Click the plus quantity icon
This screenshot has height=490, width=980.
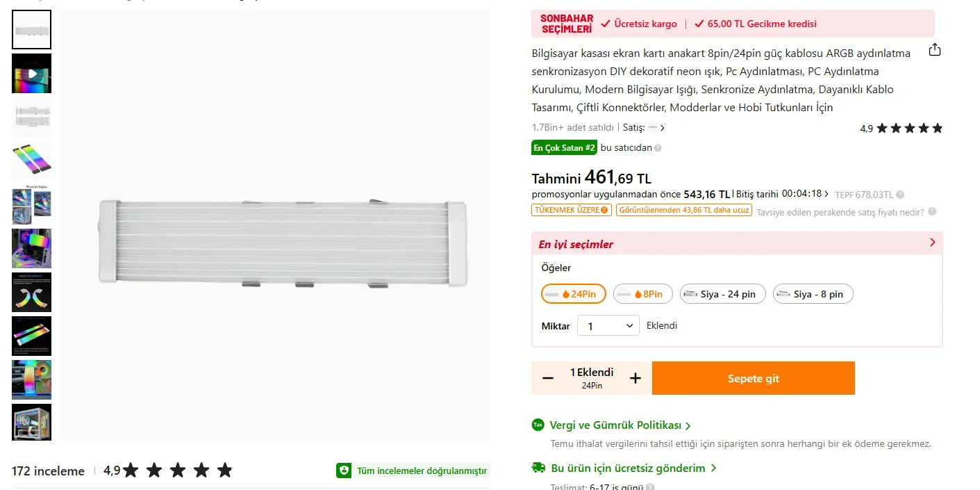pos(635,378)
